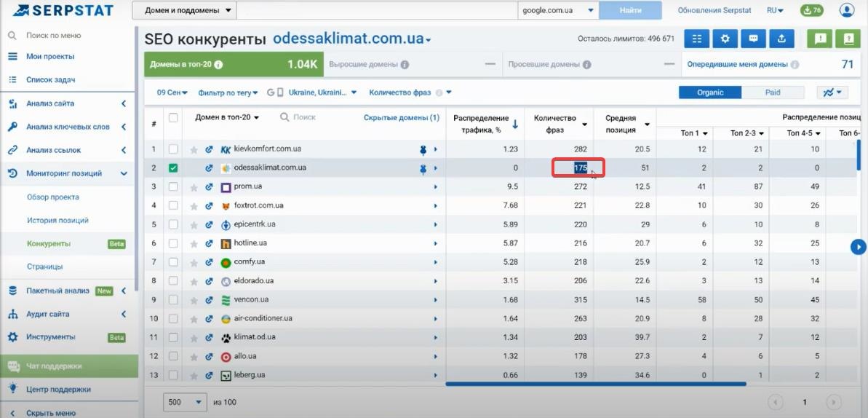The height and width of the screenshot is (418, 868).
Task: Open the 500 rows per page dropdown
Action: click(185, 402)
